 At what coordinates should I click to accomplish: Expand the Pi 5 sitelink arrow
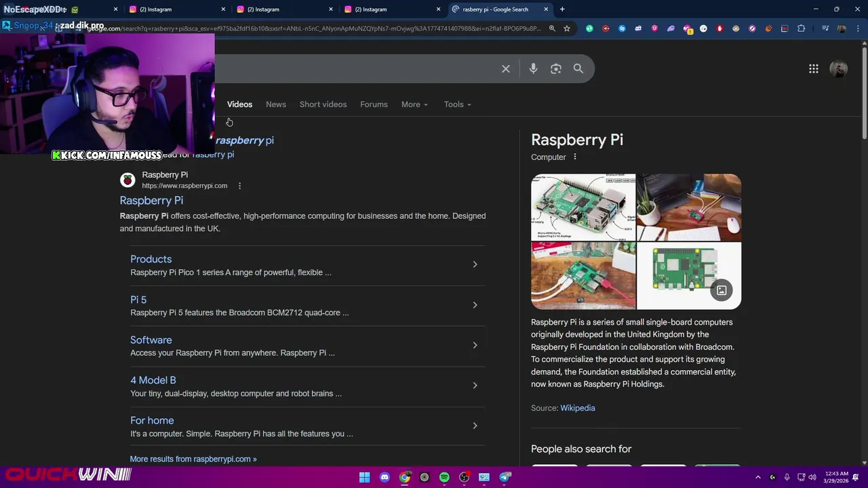point(475,305)
